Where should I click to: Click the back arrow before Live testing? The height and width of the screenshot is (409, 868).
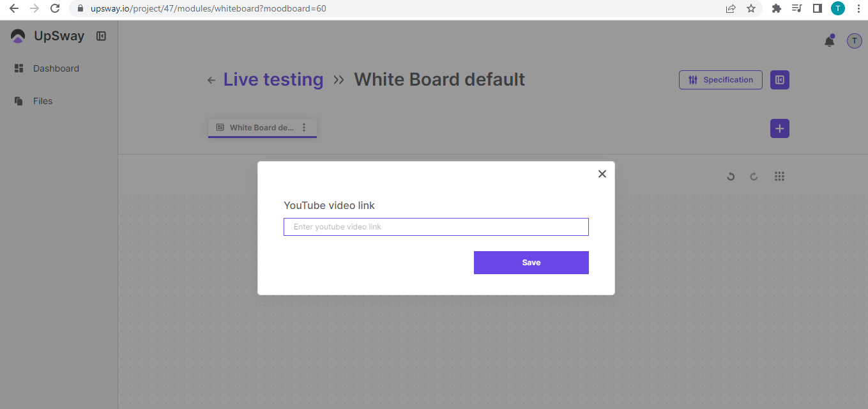point(211,80)
